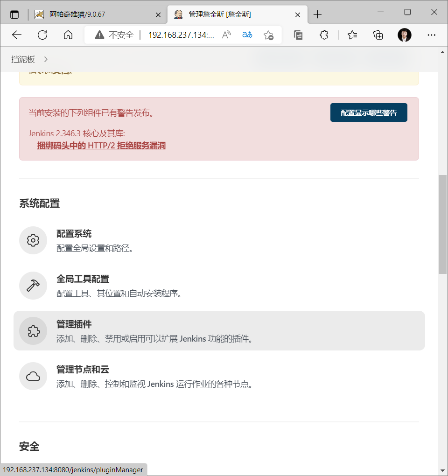Expand the breadcrumb chevron after 挡泥板

point(46,59)
